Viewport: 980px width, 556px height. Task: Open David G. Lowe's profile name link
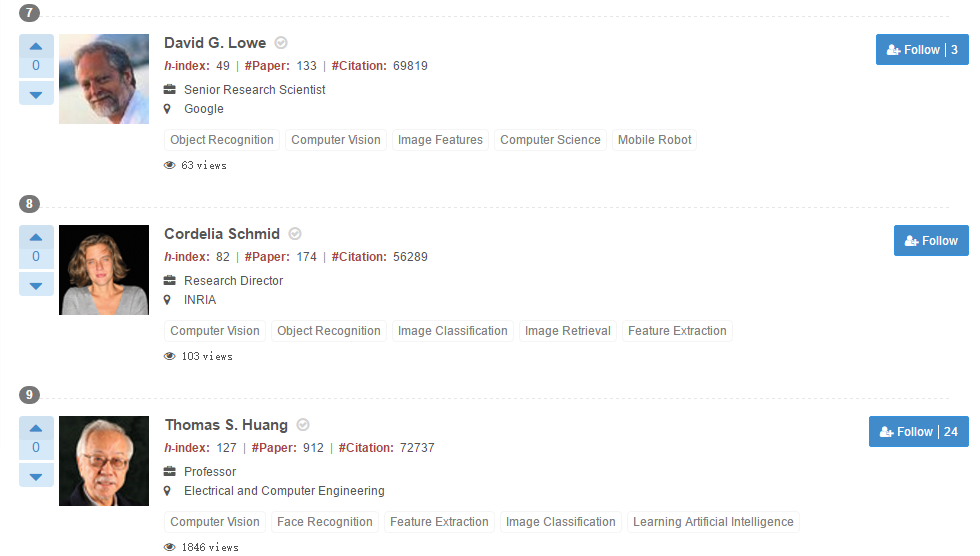pyautogui.click(x=215, y=43)
